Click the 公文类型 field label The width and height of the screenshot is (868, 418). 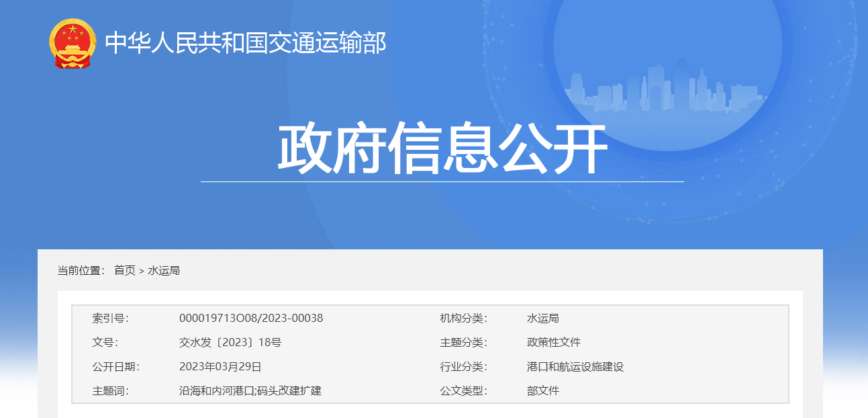click(463, 390)
